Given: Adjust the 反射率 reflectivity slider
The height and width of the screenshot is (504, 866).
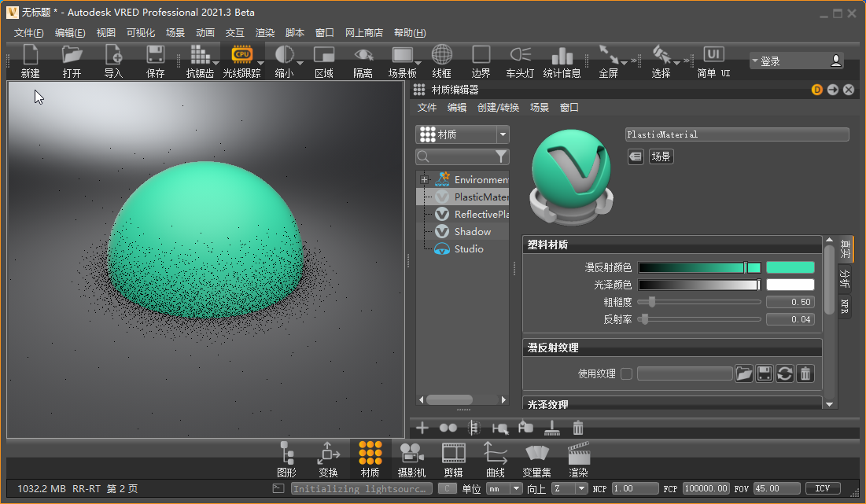Looking at the screenshot, I should [x=699, y=319].
